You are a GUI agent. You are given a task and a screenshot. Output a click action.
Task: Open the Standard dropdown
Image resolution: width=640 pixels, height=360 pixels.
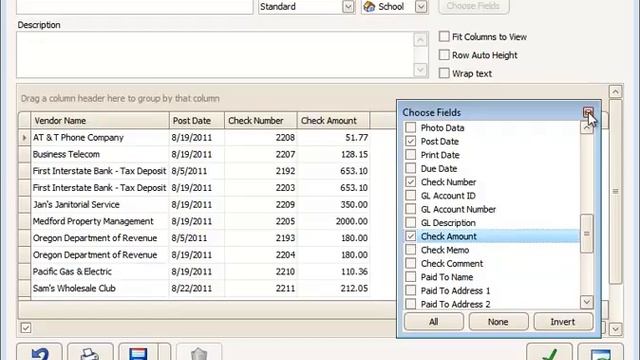pyautogui.click(x=348, y=7)
